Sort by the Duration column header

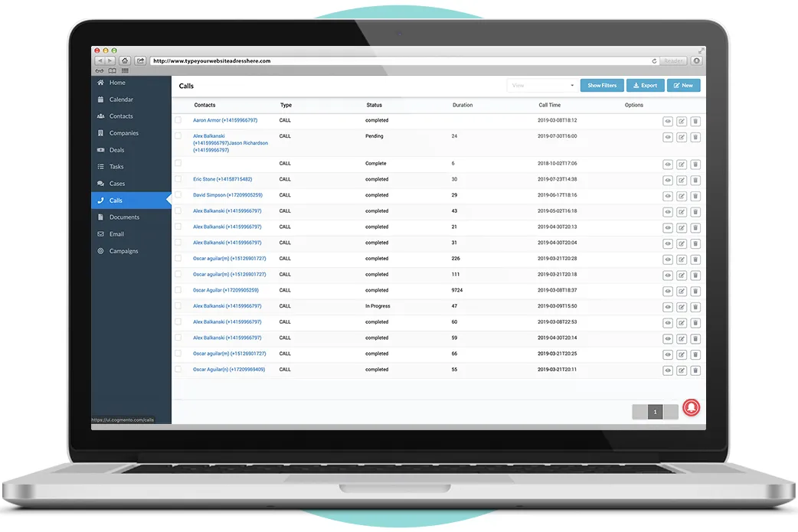(463, 105)
